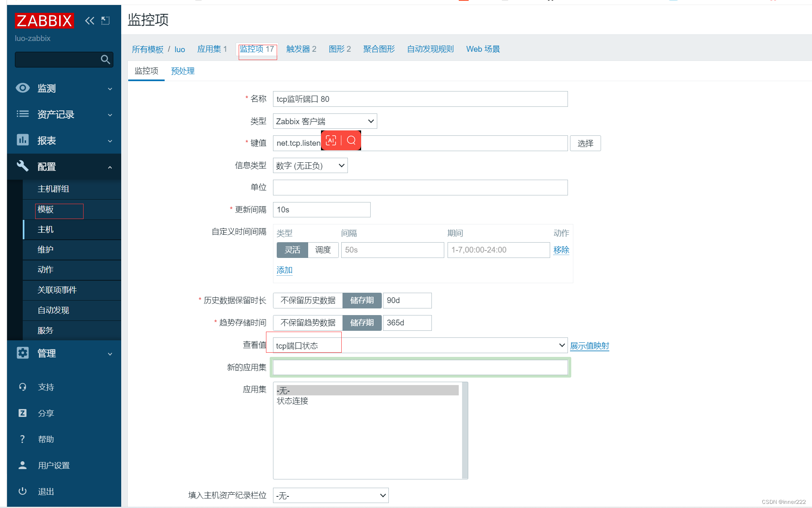This screenshot has height=508, width=812.
Task: Click the 新的应用集 input field
Action: [x=420, y=368]
